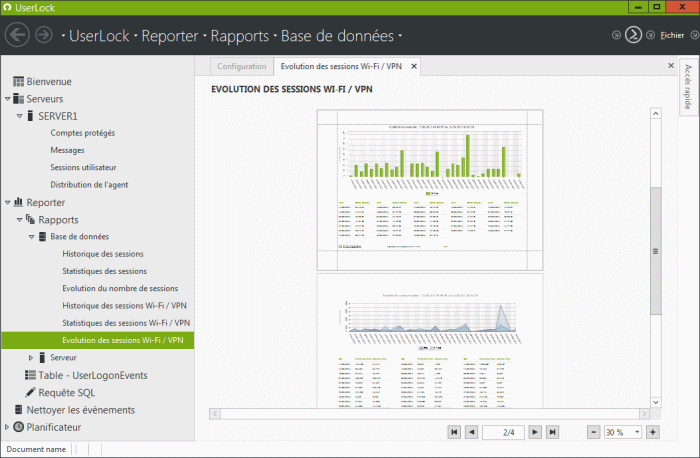Screen dimensions: 700x458
Task: Click the Requête SQL pencil icon
Action: (x=30, y=392)
